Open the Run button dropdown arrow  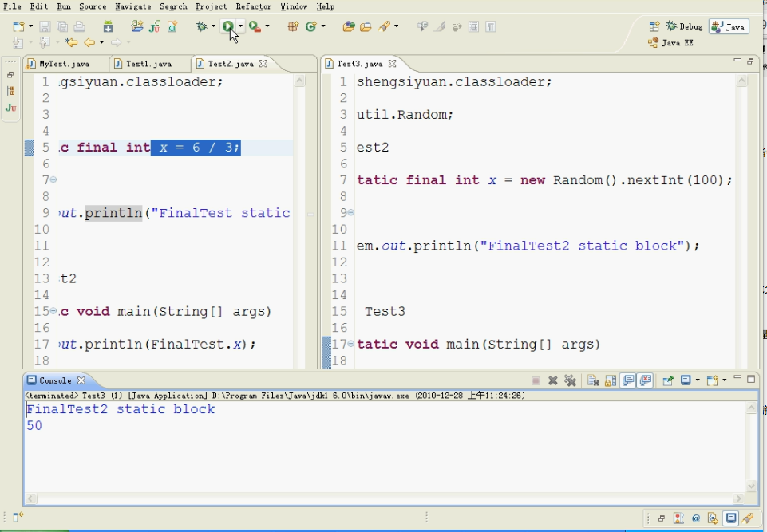[240, 26]
